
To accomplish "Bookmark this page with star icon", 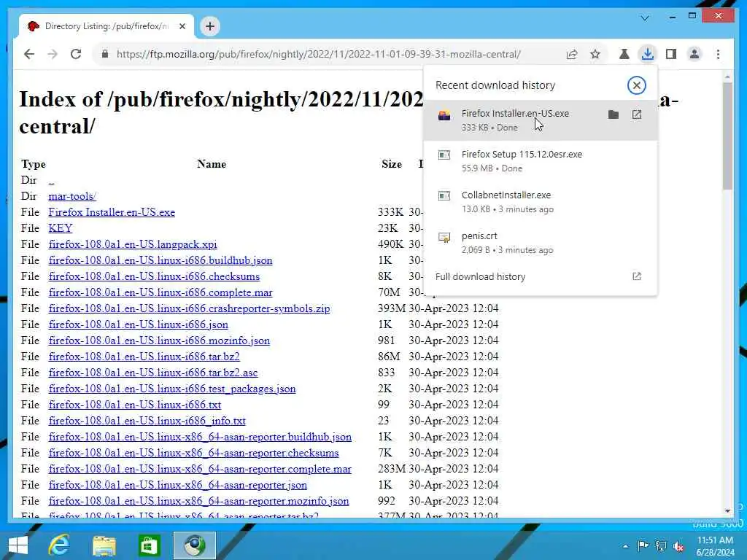I will (595, 54).
